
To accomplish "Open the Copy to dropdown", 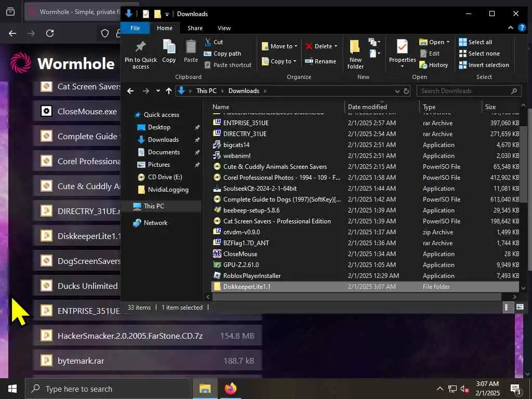I will [279, 61].
